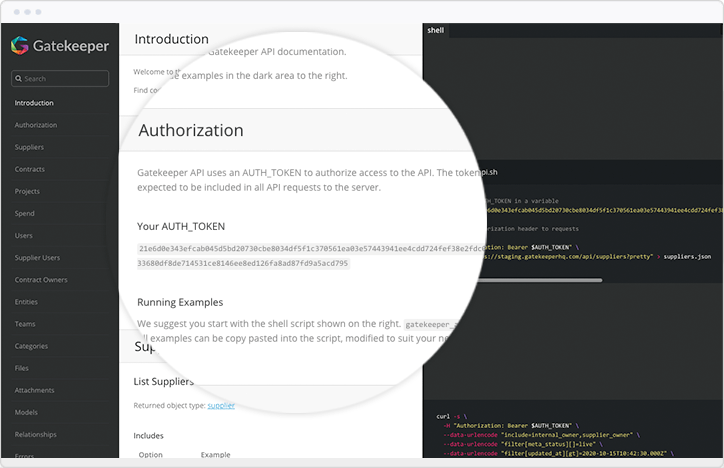Open Teams sidebar entry
This screenshot has height=468, width=724.
tap(25, 324)
